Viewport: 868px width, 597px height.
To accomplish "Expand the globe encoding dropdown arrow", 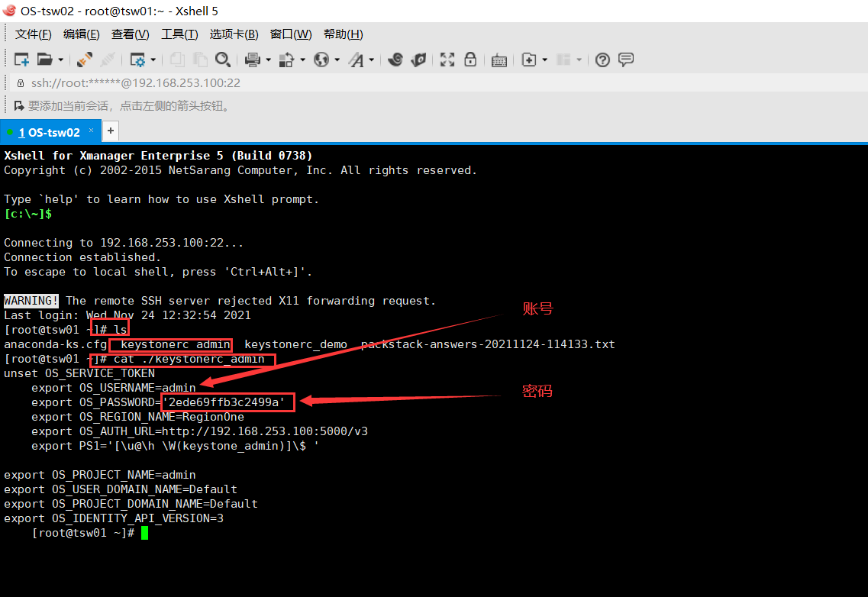I will coord(337,60).
